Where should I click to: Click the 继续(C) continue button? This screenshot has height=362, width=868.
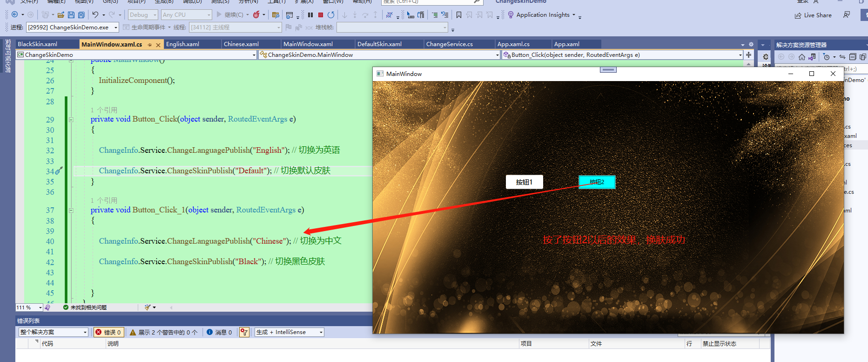point(233,15)
